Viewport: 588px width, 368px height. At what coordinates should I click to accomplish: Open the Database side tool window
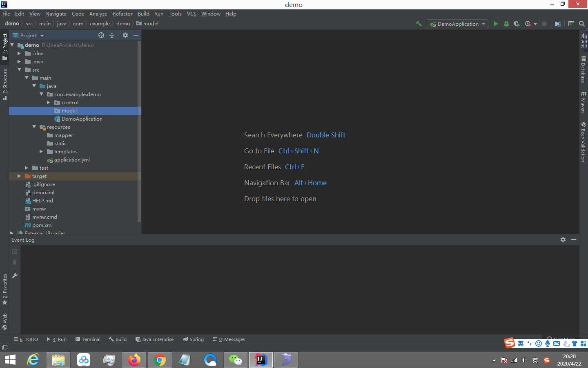(x=584, y=70)
